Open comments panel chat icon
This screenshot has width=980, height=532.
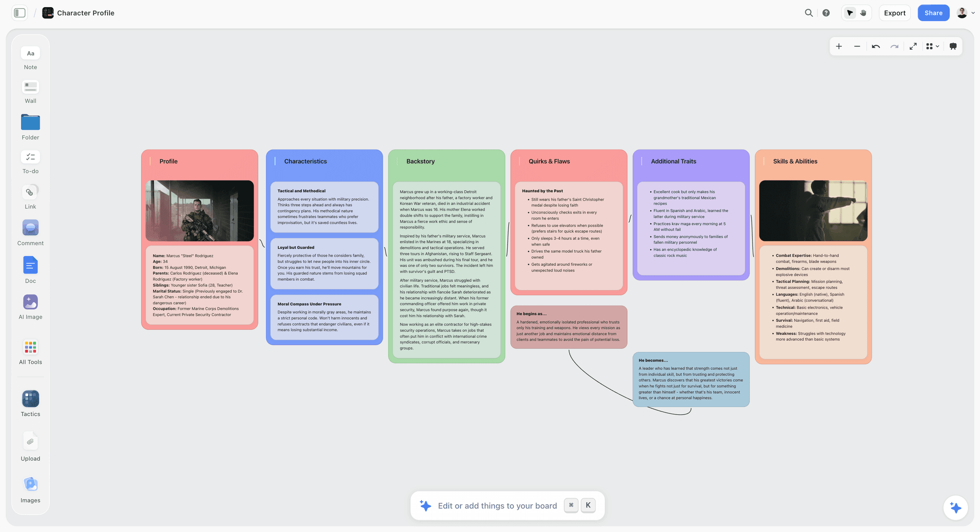pos(953,46)
